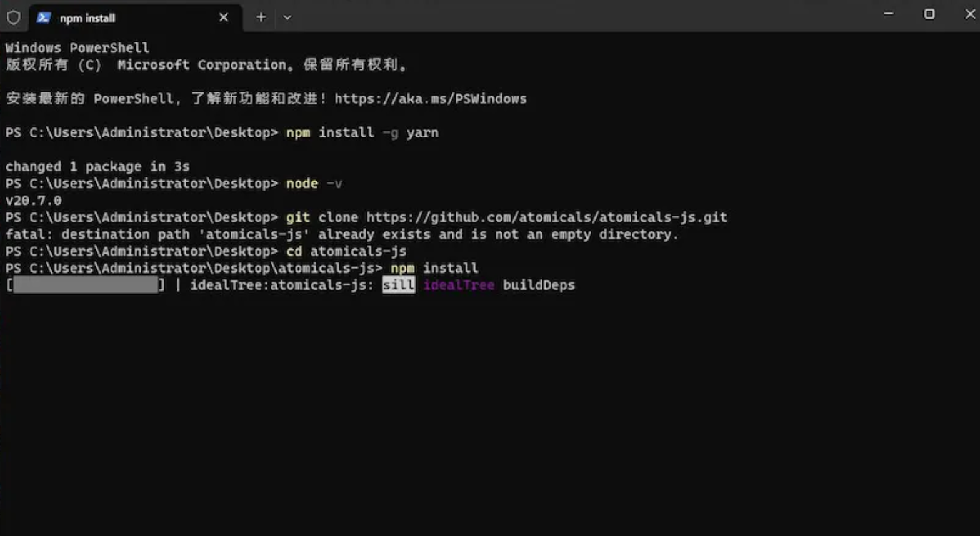Image resolution: width=980 pixels, height=536 pixels.
Task: Click the 'fatal: destination path' error line
Action: 342,234
